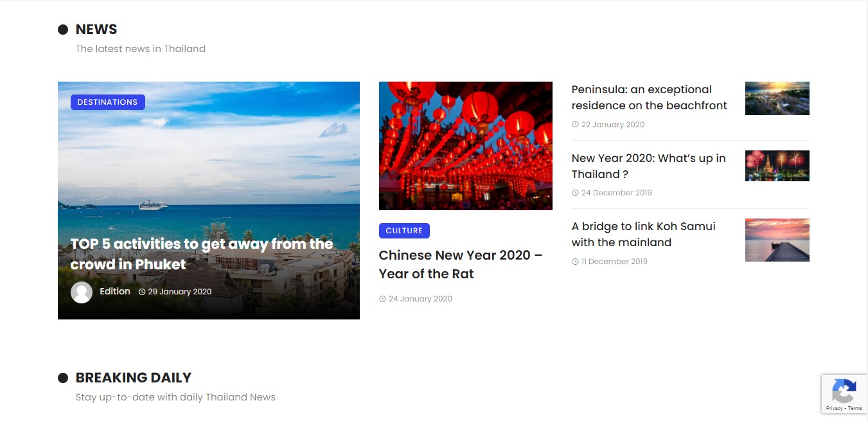Open the Peninsula beachfront residence headline

tap(649, 98)
